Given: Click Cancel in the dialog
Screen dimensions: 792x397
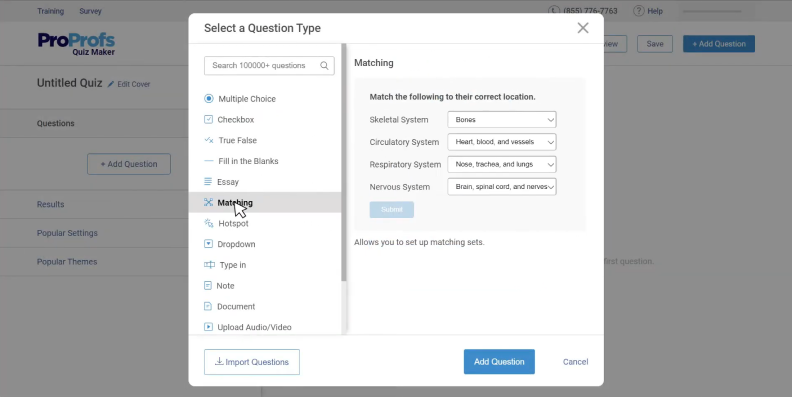Looking at the screenshot, I should click(x=575, y=362).
